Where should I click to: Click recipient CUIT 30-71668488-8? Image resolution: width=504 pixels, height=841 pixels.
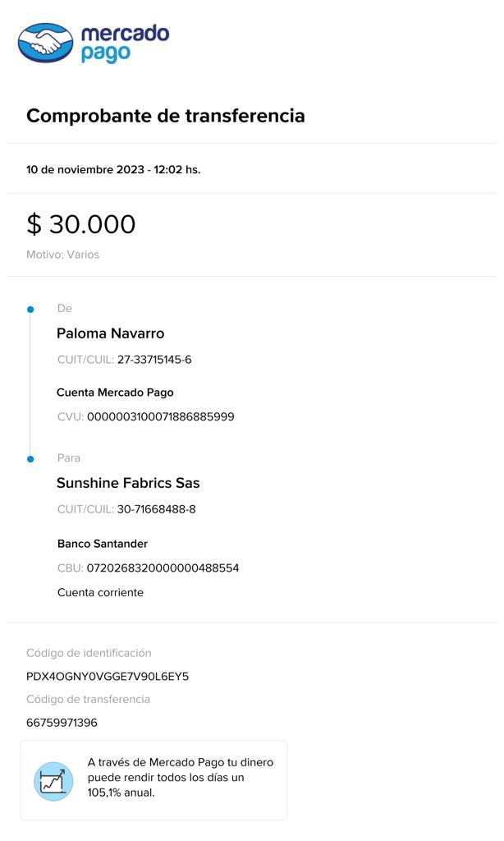point(156,509)
